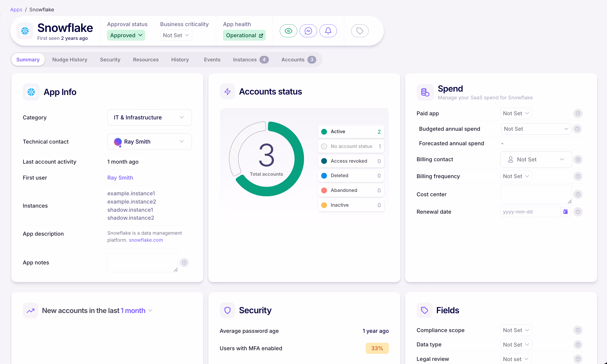Click the bell notification icon

tap(328, 31)
